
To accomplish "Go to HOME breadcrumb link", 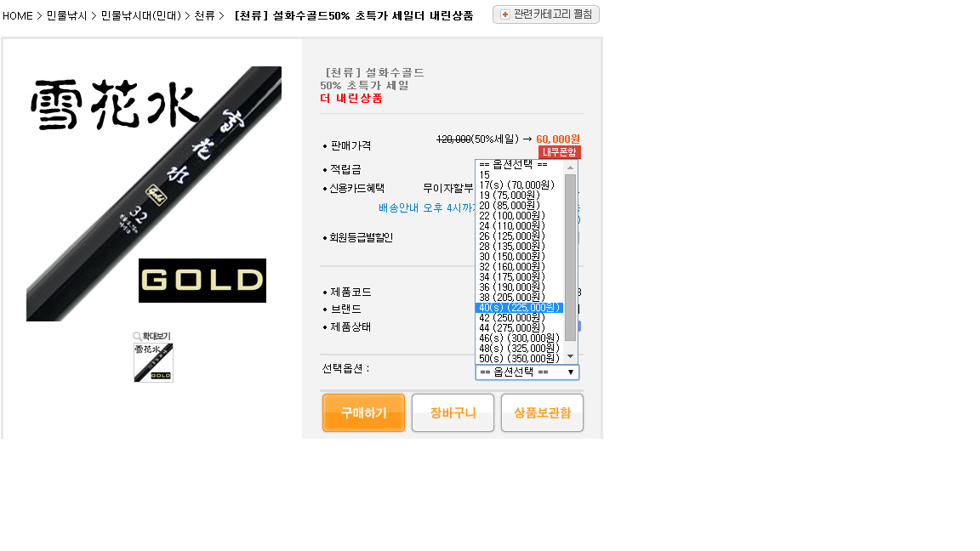I will [18, 15].
